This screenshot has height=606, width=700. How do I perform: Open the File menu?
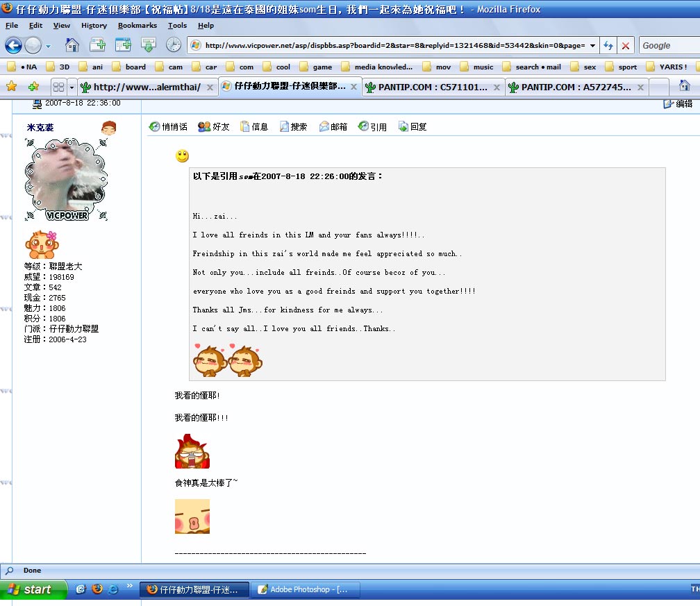tap(12, 26)
